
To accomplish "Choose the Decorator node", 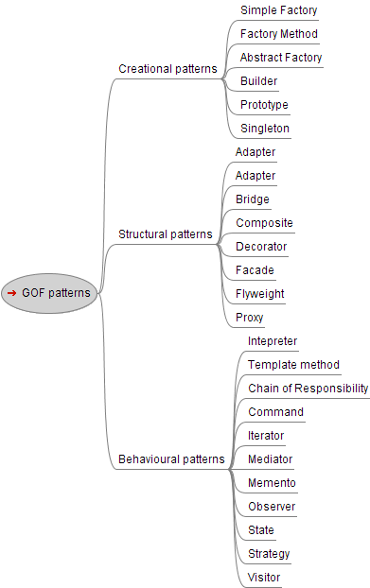I will [x=261, y=247].
